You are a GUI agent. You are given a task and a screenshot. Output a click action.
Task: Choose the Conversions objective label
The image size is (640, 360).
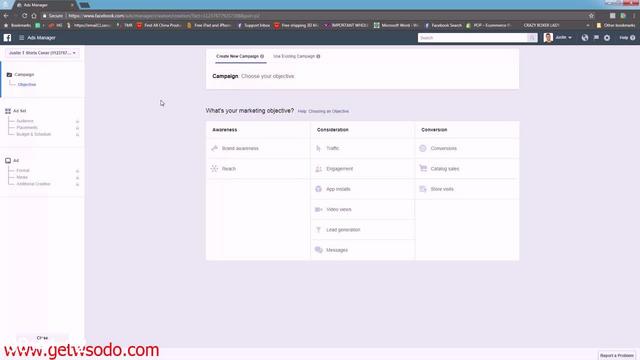pos(444,148)
